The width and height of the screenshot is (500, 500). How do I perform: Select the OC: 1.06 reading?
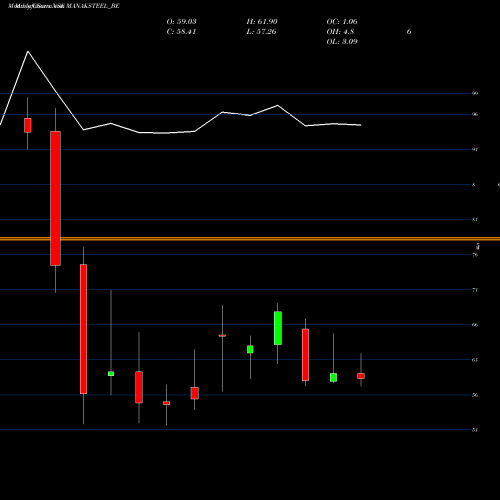342,22
